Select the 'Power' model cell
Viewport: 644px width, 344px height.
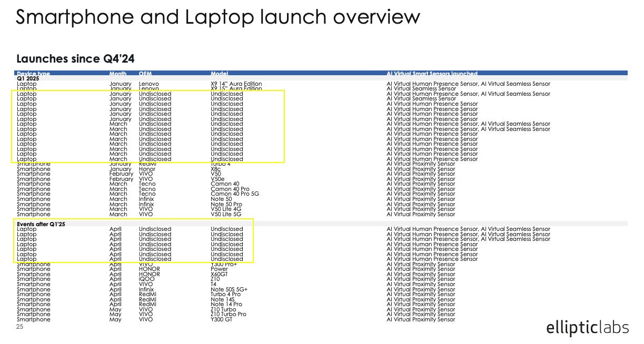220,269
